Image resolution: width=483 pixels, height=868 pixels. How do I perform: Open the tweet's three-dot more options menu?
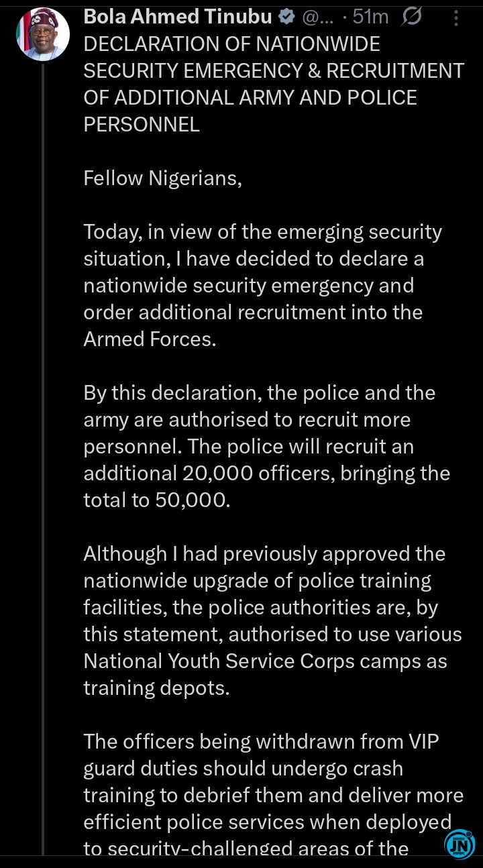point(456,17)
